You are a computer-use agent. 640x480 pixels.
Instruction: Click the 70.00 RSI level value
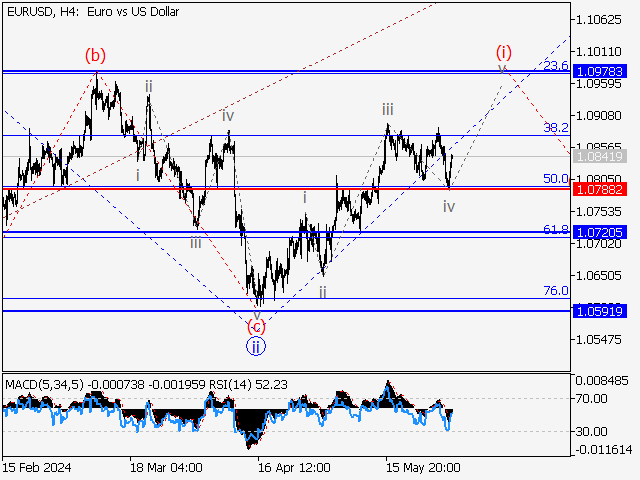click(x=592, y=398)
